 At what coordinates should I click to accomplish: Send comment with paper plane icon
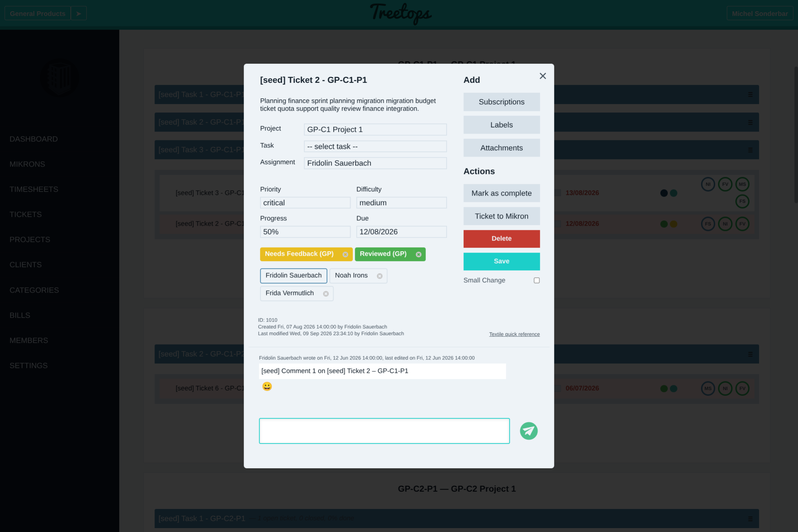tap(528, 431)
